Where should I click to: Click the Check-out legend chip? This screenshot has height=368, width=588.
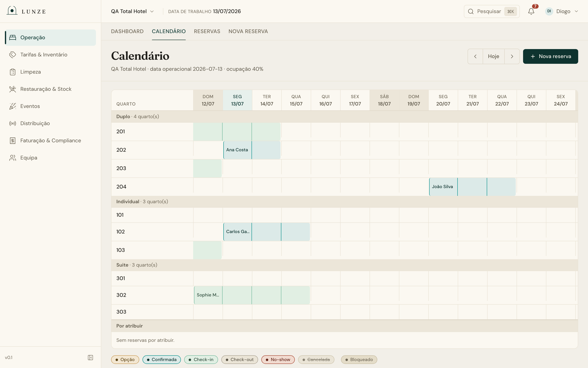pyautogui.click(x=239, y=359)
